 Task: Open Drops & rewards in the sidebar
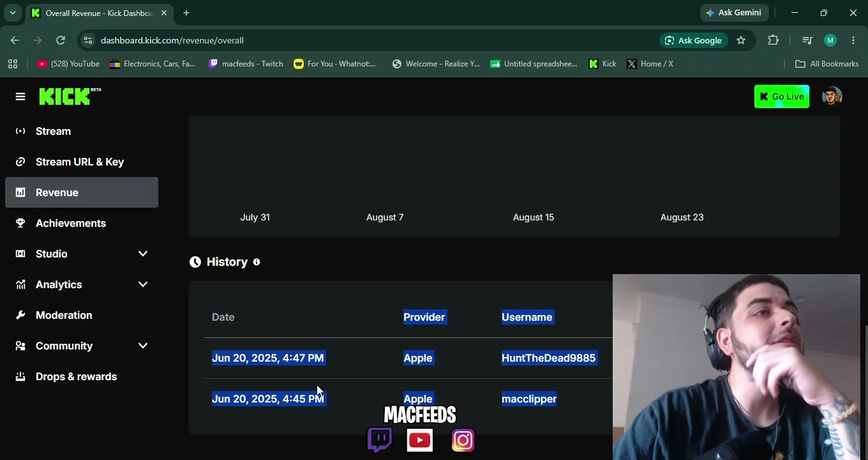82,376
